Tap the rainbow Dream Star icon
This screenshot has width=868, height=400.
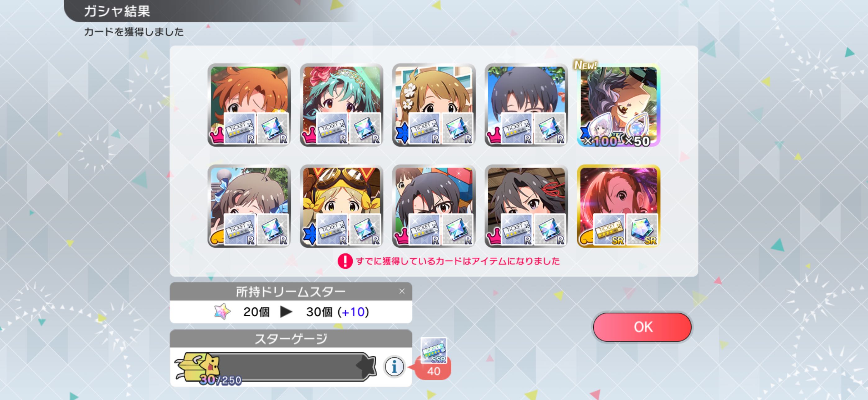pos(222,311)
